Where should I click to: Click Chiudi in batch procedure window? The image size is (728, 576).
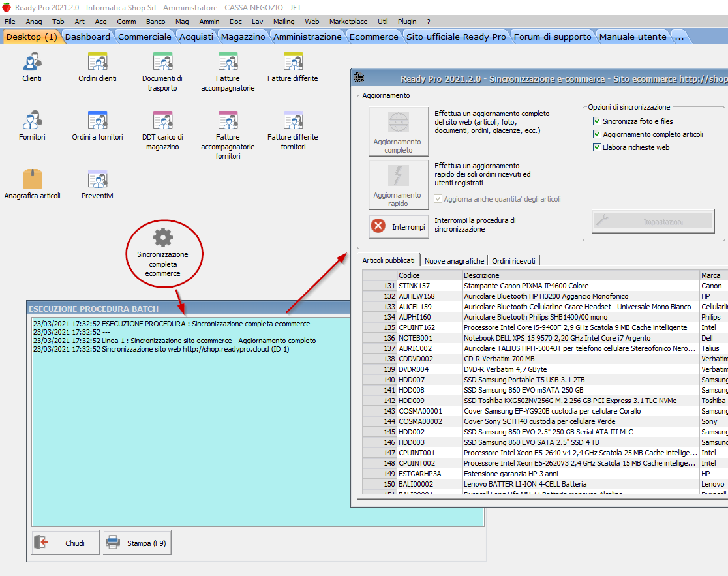pos(65,543)
